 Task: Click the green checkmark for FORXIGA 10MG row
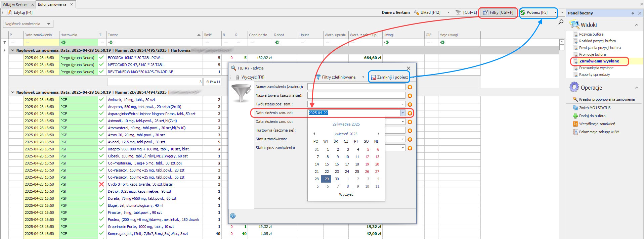coord(101,58)
